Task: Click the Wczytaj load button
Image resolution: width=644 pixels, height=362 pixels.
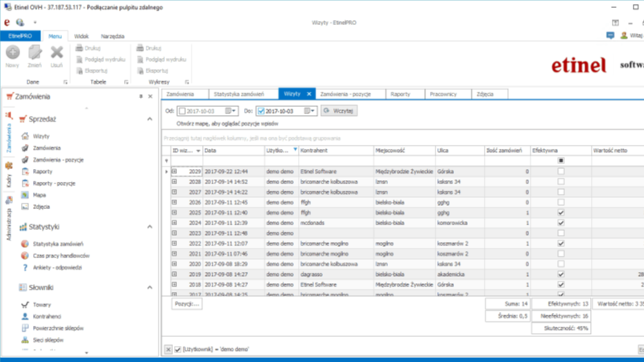Action: (x=339, y=110)
